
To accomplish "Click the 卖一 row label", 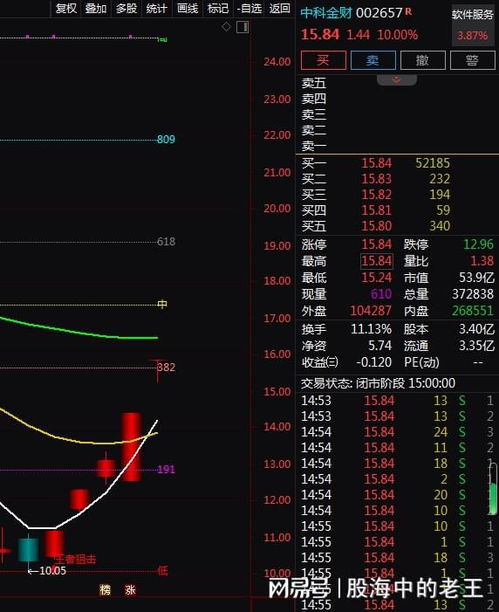I will pyautogui.click(x=314, y=146).
